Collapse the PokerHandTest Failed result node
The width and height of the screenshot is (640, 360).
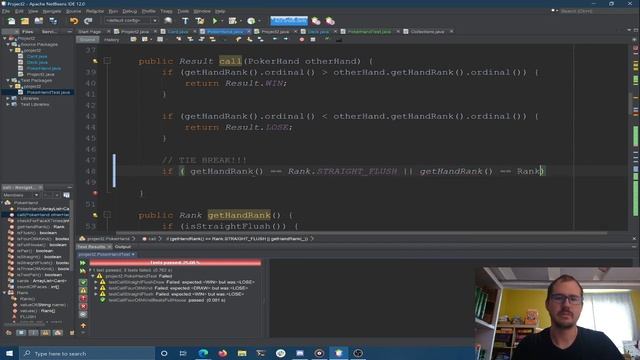pyautogui.click(x=93, y=276)
